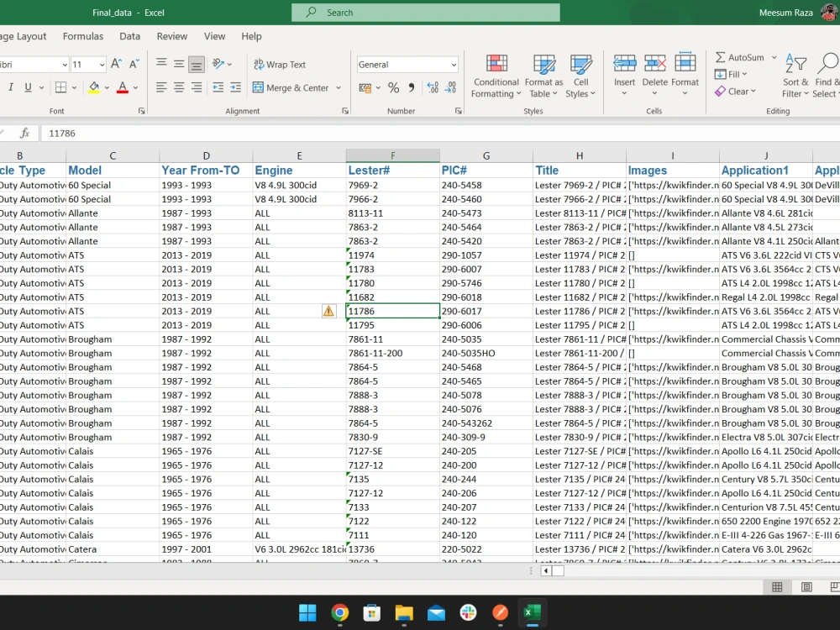Apply Percent Style formatting
Screen dimensions: 840x630
391,87
